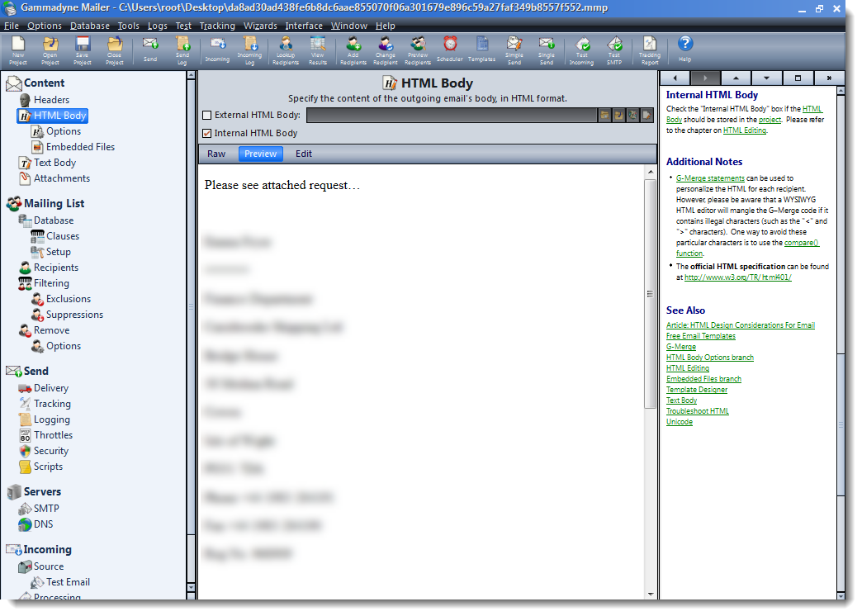Image resolution: width=862 pixels, height=616 pixels.
Task: Run Test SMTP from the toolbar
Action: [x=614, y=50]
